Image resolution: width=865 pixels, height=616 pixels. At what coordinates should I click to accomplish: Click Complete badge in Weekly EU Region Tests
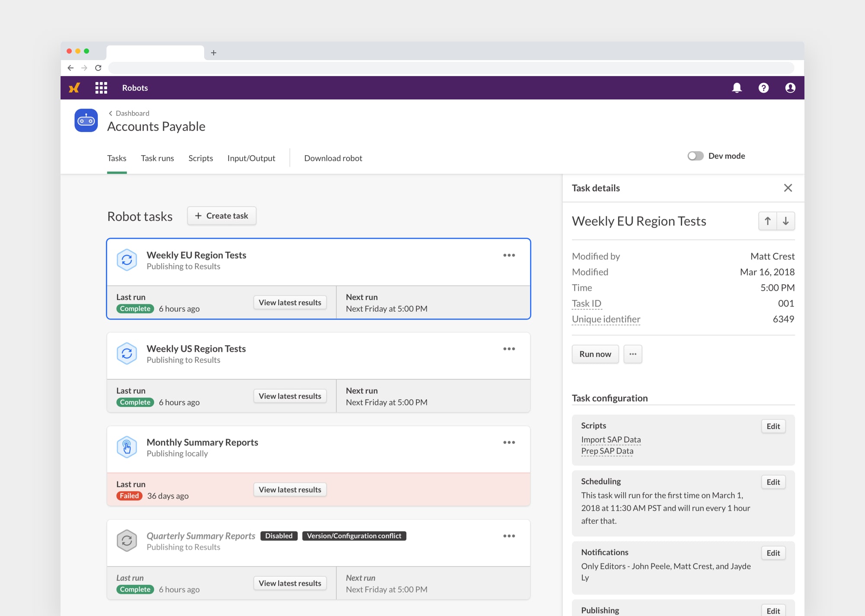click(x=135, y=309)
